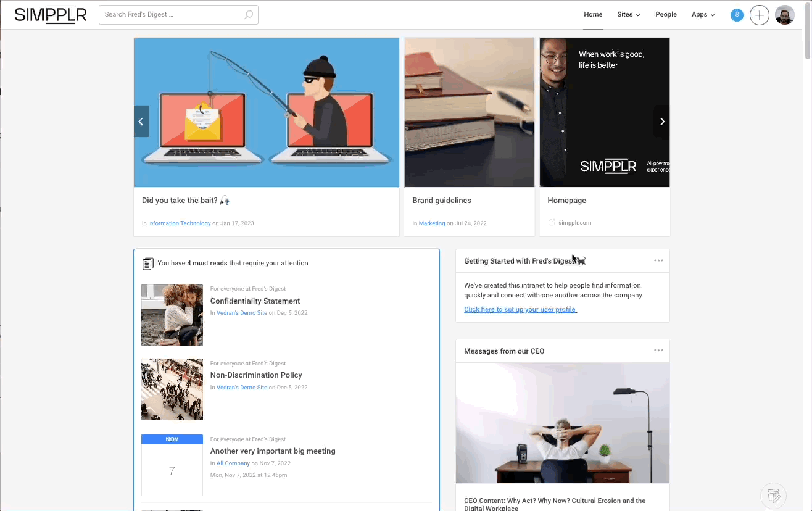Image resolution: width=812 pixels, height=511 pixels.
Task: Click the Simpplr logo
Action: [50, 15]
